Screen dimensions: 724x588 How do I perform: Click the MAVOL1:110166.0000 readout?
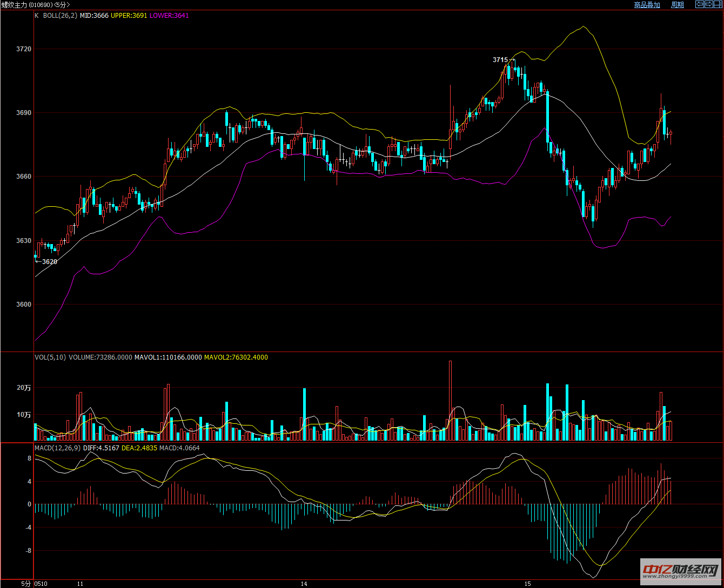(168, 357)
